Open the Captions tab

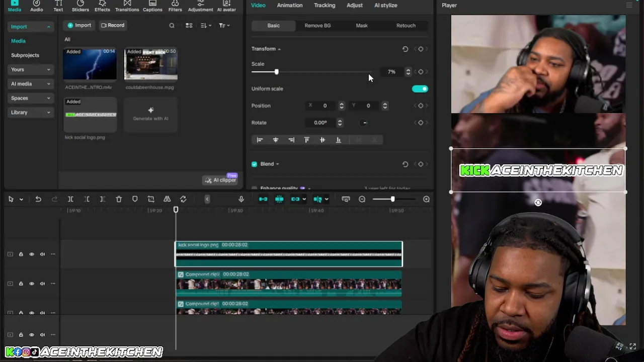coord(152,6)
